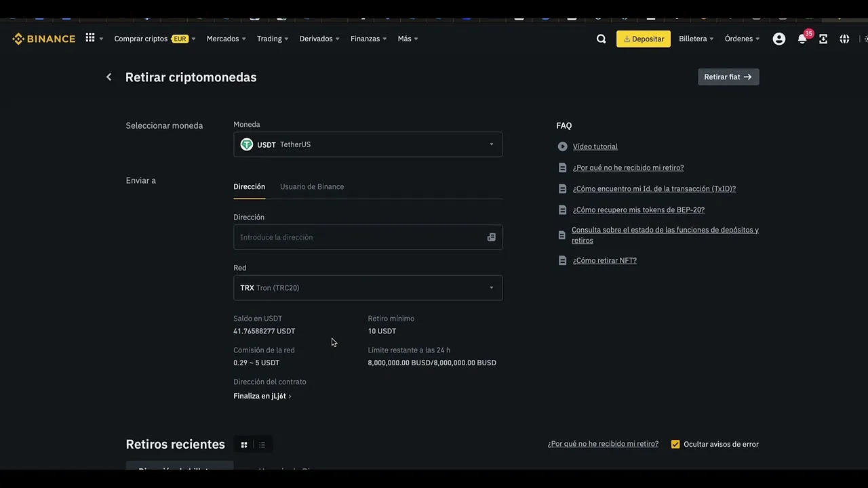Click the search magnifier icon

click(601, 39)
